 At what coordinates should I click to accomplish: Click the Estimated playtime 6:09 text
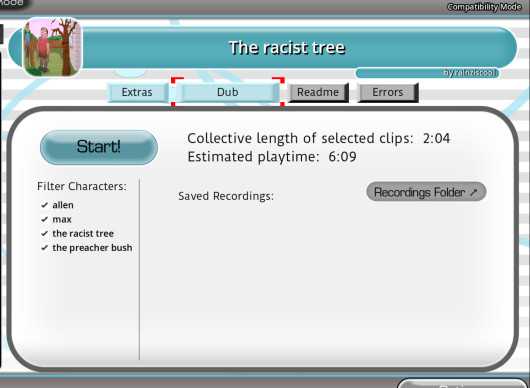(x=272, y=157)
